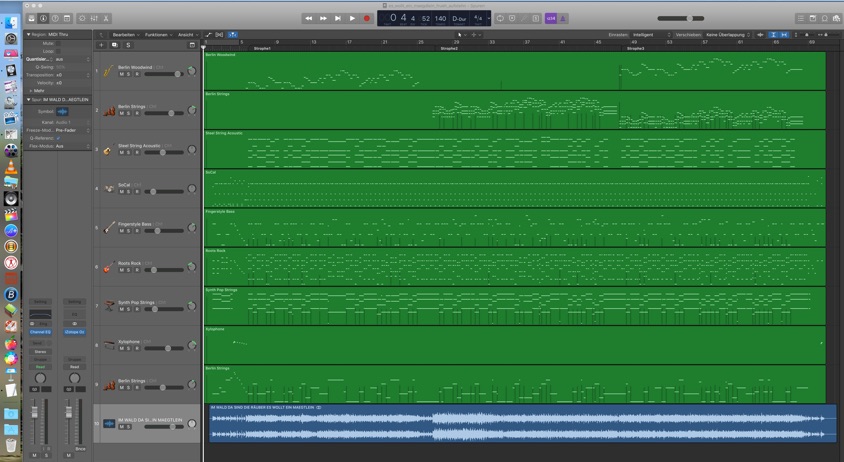844x462 pixels.
Task: Collapse the Spur track inspector disclosure triangle
Action: click(29, 100)
